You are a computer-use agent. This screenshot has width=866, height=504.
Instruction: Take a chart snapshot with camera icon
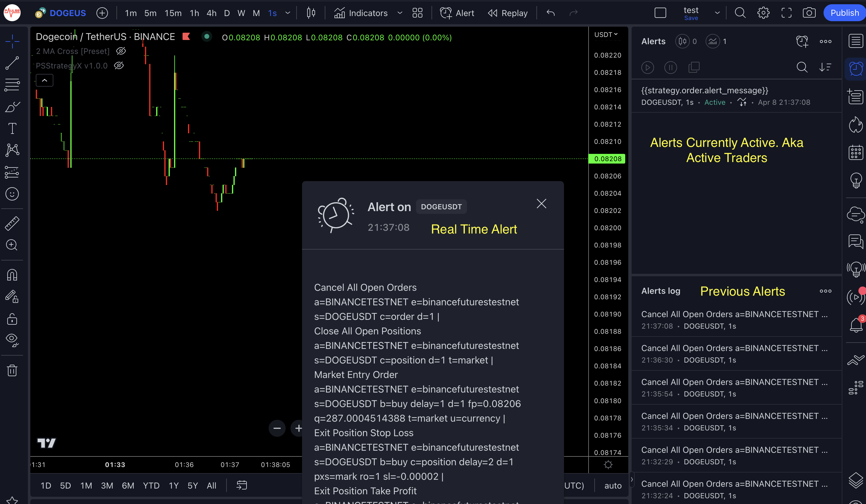click(x=809, y=13)
